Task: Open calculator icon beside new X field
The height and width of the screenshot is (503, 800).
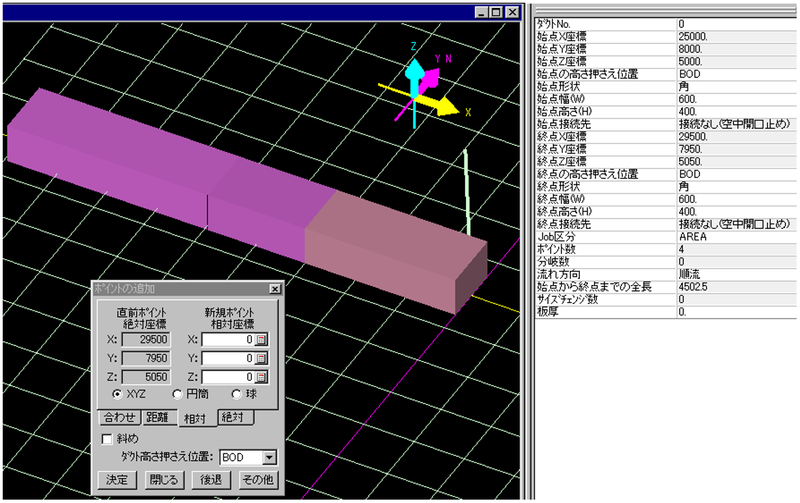Action: tap(262, 340)
